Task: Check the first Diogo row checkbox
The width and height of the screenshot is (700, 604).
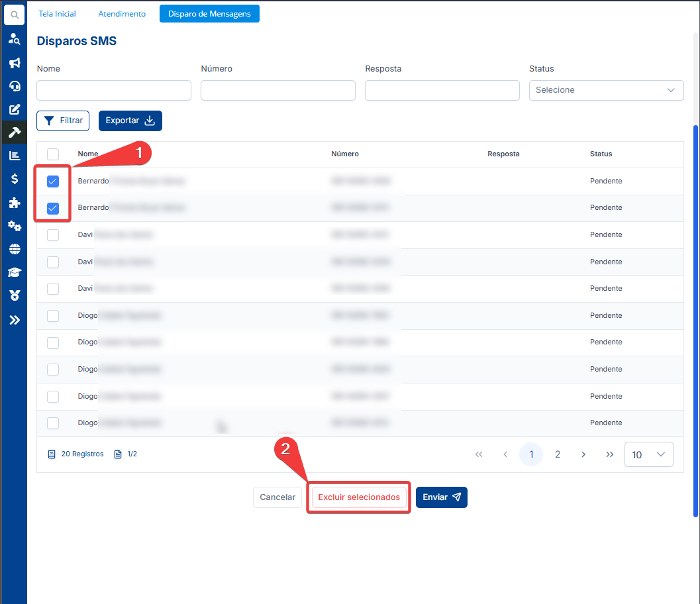Action: point(53,316)
